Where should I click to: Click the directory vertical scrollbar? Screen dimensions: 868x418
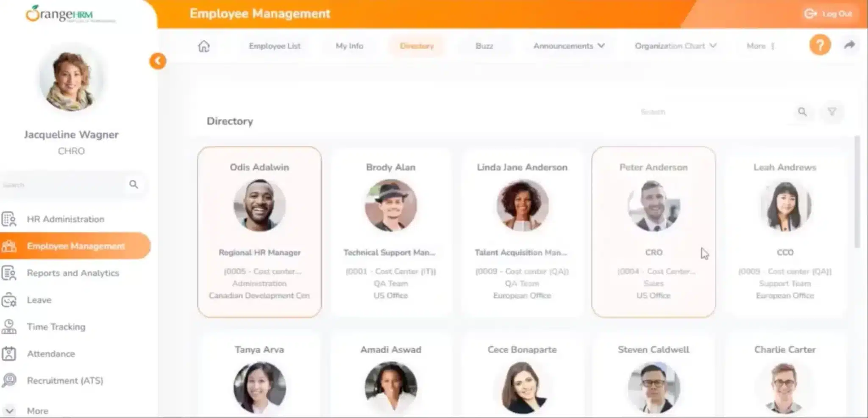pos(857,192)
